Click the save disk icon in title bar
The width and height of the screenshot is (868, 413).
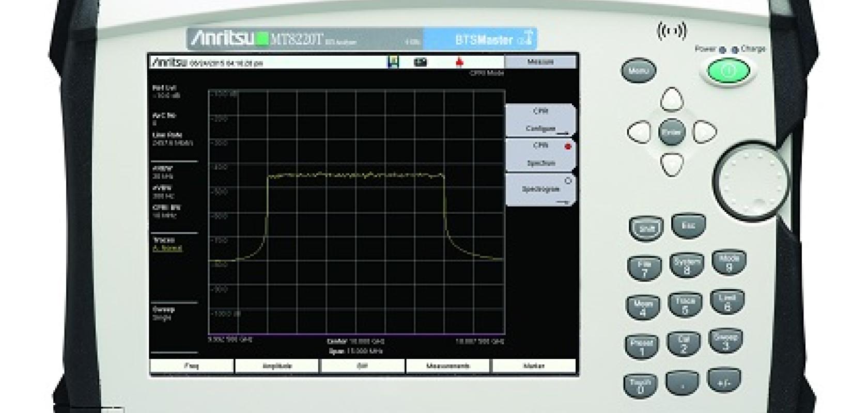click(x=393, y=62)
